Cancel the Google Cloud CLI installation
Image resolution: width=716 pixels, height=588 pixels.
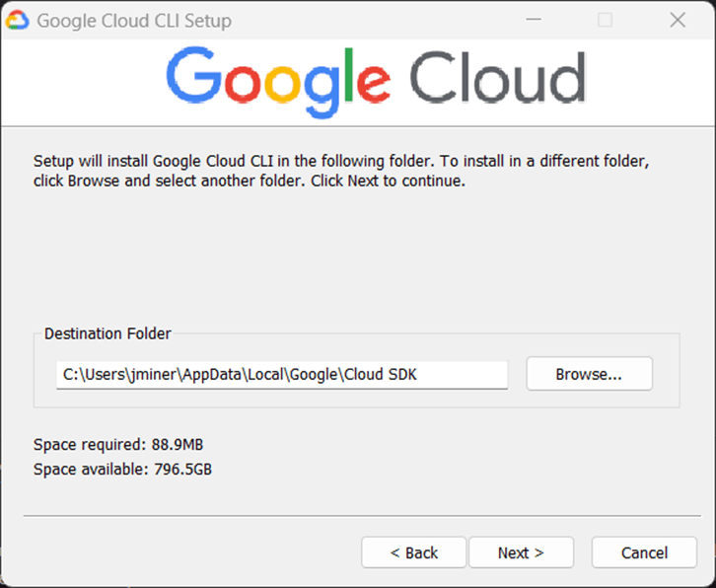pos(644,552)
